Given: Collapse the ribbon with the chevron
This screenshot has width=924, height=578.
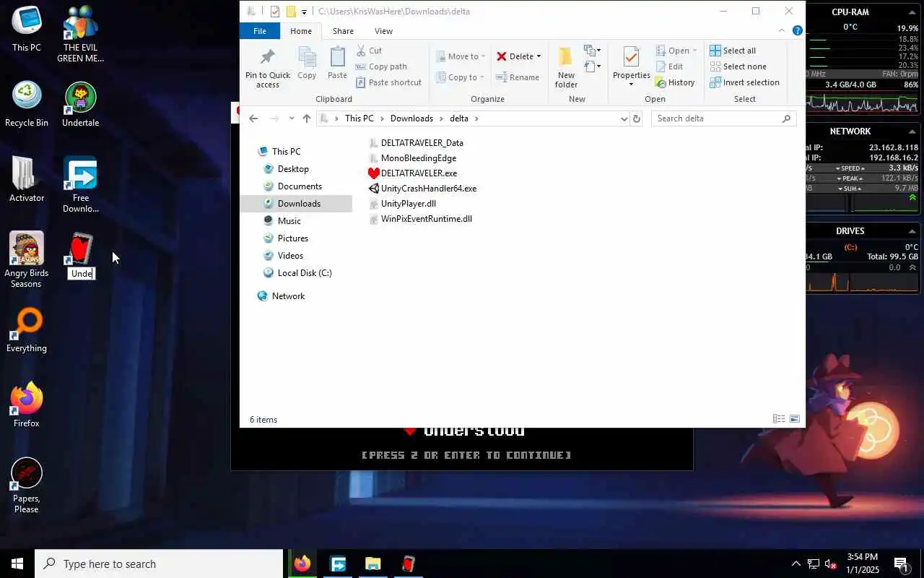Looking at the screenshot, I should (x=782, y=30).
